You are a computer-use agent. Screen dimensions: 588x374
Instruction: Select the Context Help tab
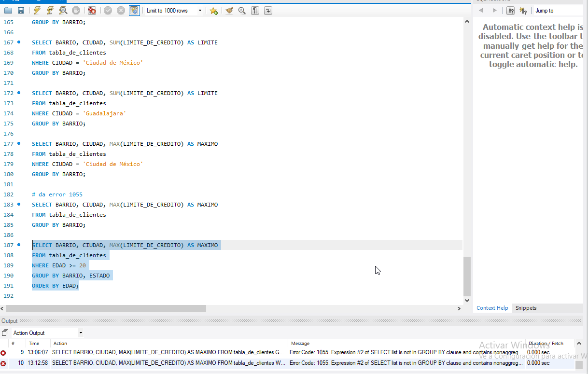tap(492, 308)
